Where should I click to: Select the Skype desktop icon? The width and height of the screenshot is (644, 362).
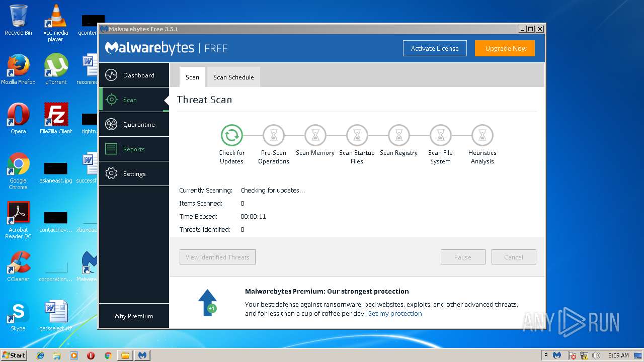click(x=18, y=316)
